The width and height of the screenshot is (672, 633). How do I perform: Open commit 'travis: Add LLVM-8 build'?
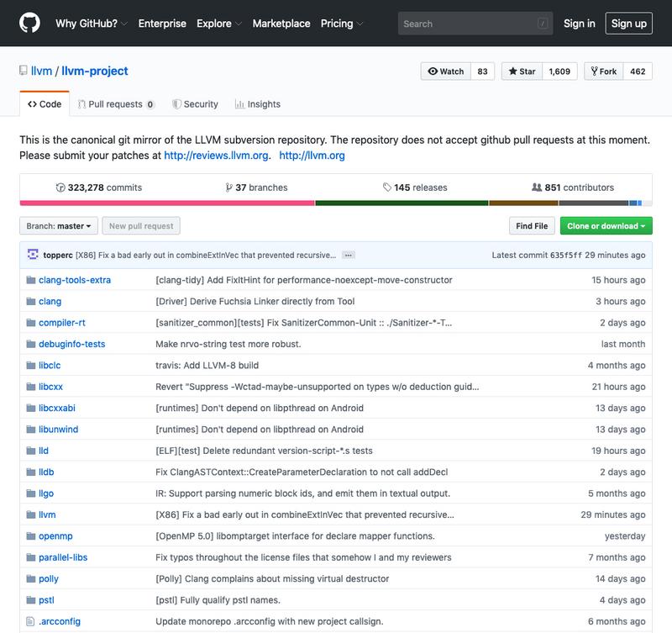(207, 366)
